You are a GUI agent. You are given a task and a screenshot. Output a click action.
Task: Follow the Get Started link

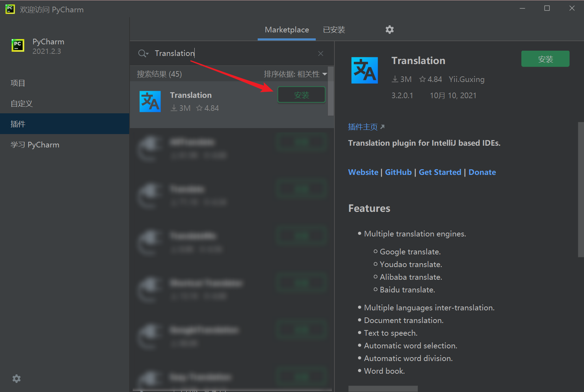coord(440,172)
